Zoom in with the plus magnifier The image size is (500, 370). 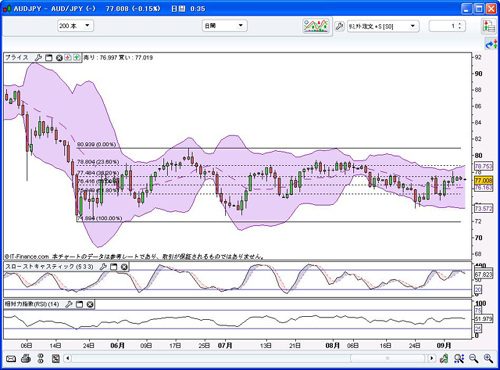click(x=488, y=359)
